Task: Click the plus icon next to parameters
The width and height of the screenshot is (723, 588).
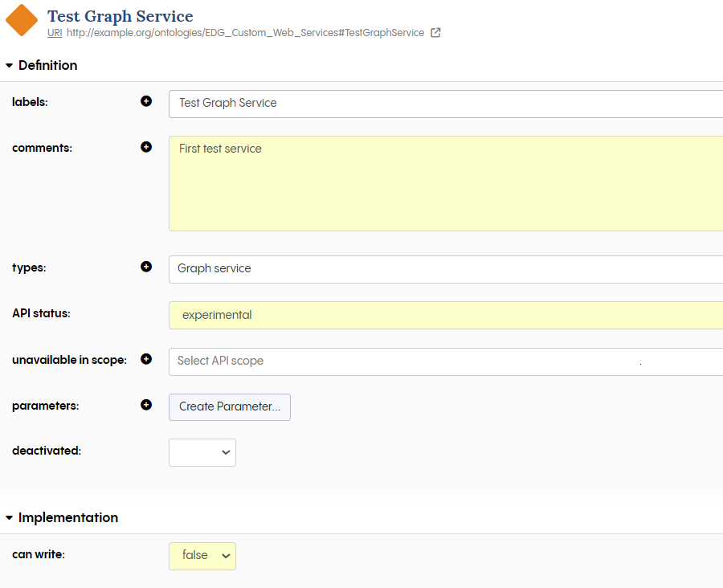Action: pos(145,404)
